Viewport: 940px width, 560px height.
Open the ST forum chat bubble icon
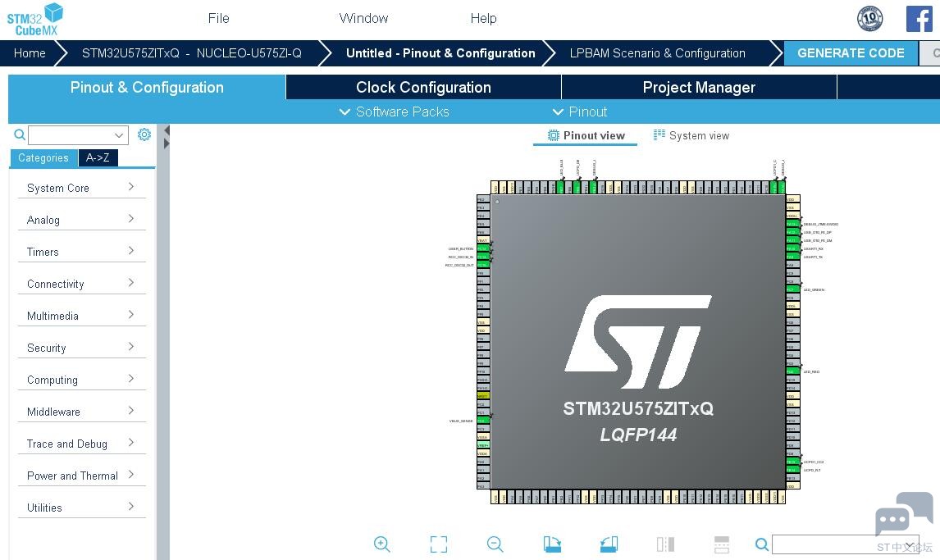[x=904, y=514]
